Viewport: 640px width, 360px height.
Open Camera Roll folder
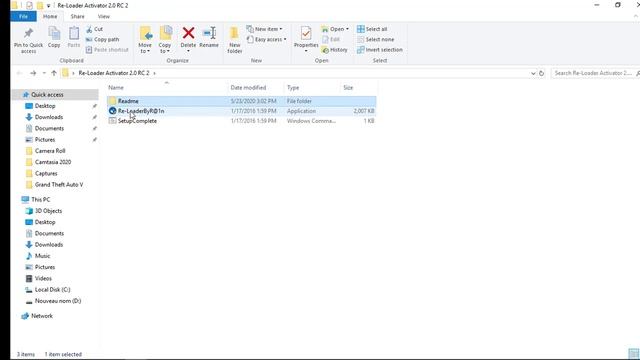point(50,151)
